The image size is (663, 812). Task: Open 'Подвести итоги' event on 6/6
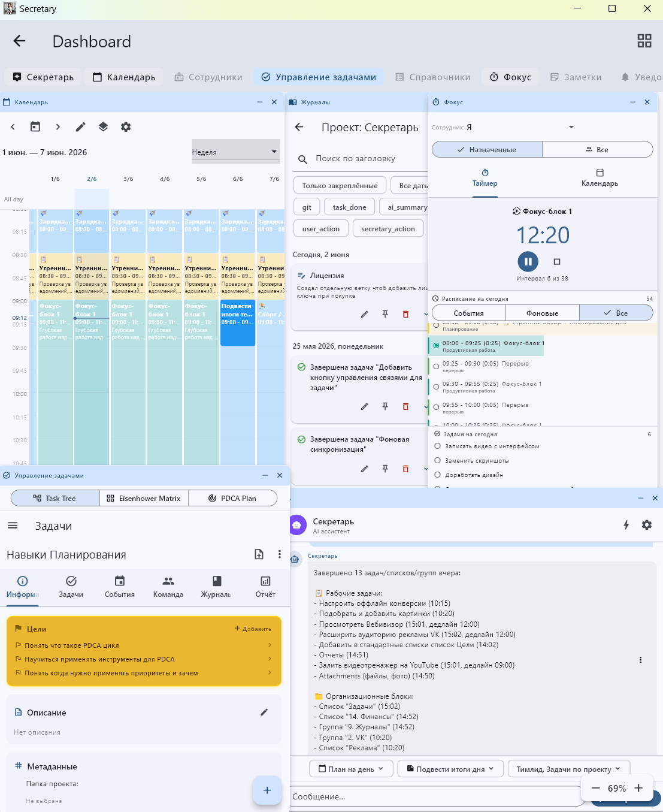point(238,322)
